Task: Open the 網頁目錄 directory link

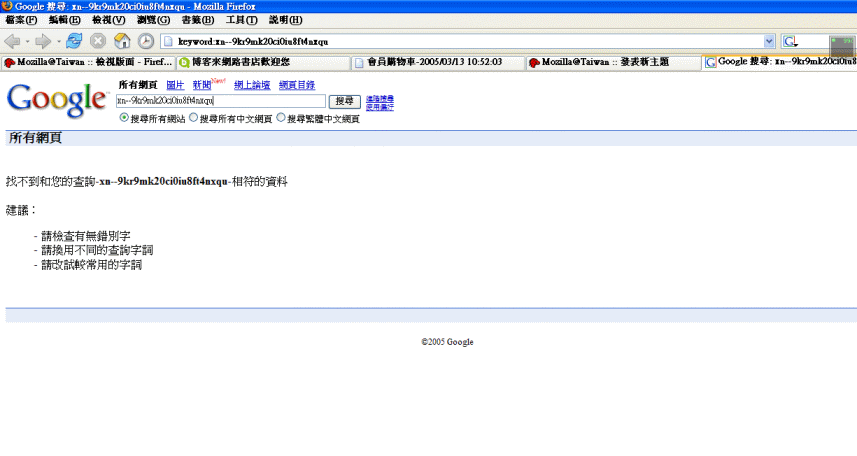Action: point(297,85)
